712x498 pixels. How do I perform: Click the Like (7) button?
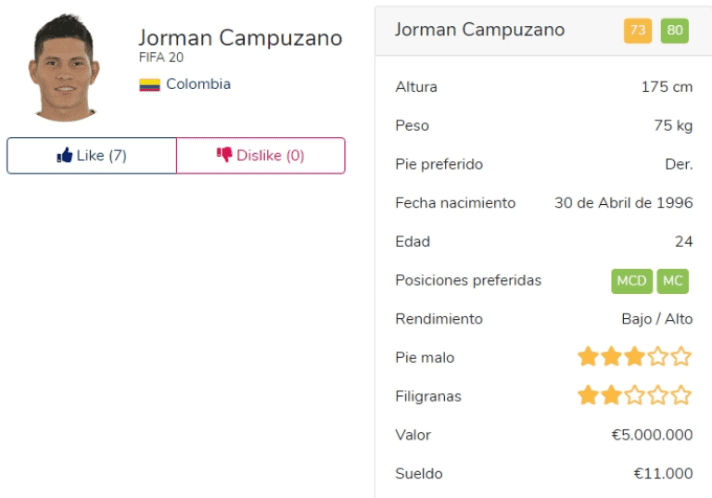pyautogui.click(x=92, y=156)
